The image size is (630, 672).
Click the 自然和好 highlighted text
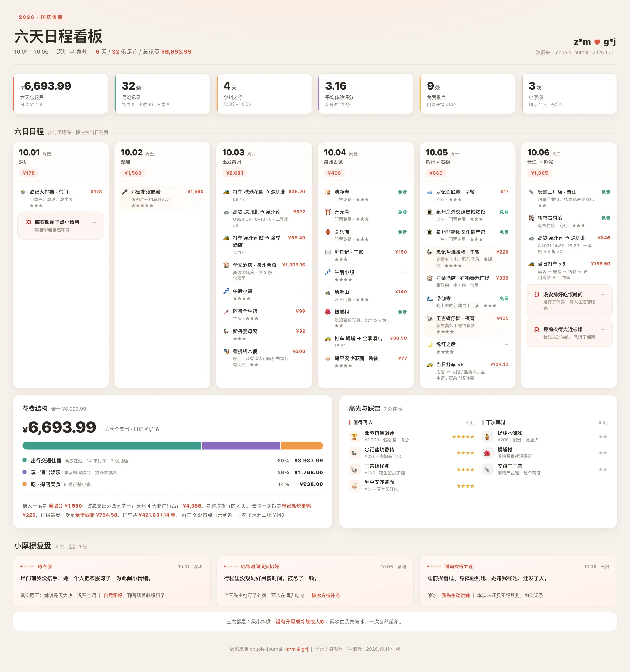coord(113,595)
